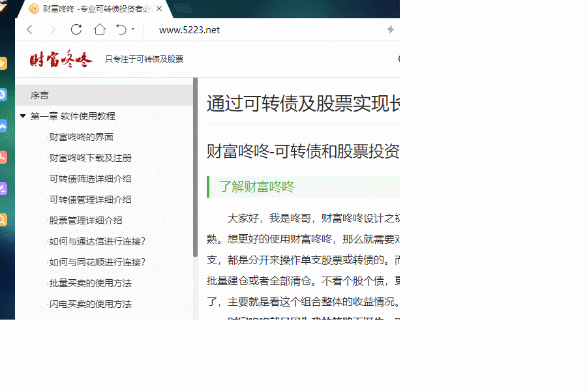Open the 财富咚咚的界面 page
This screenshot has height=392, width=587.
(81, 137)
